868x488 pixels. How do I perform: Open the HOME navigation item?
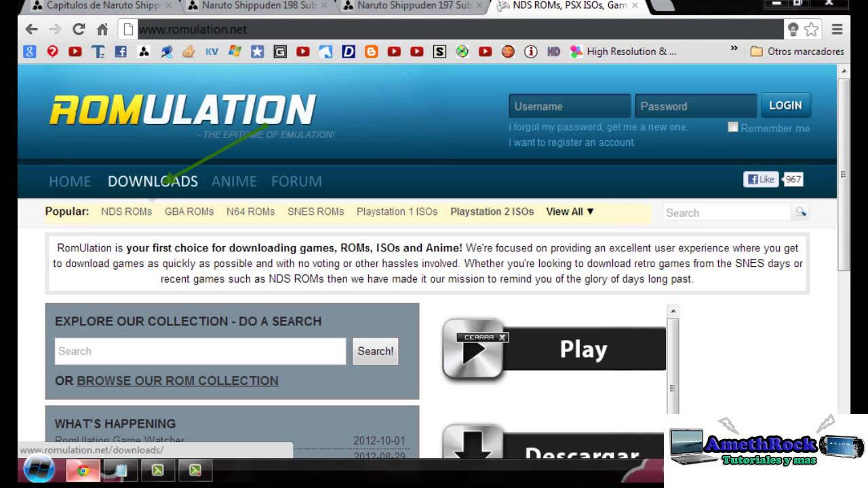tap(70, 181)
